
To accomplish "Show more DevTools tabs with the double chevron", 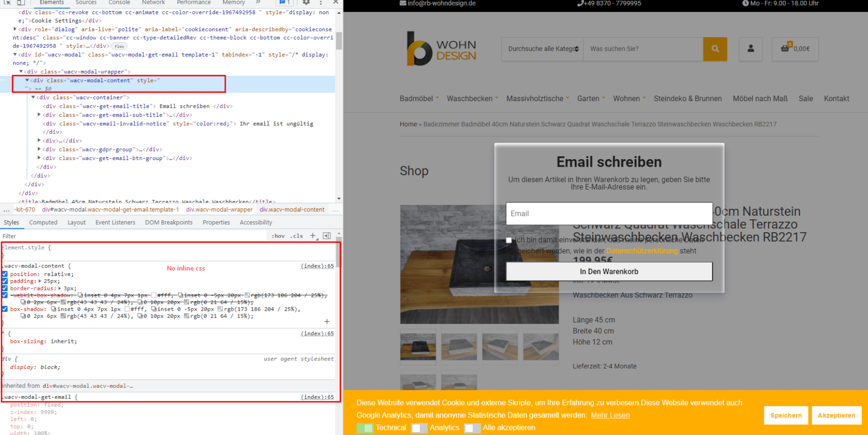I will tap(258, 2).
